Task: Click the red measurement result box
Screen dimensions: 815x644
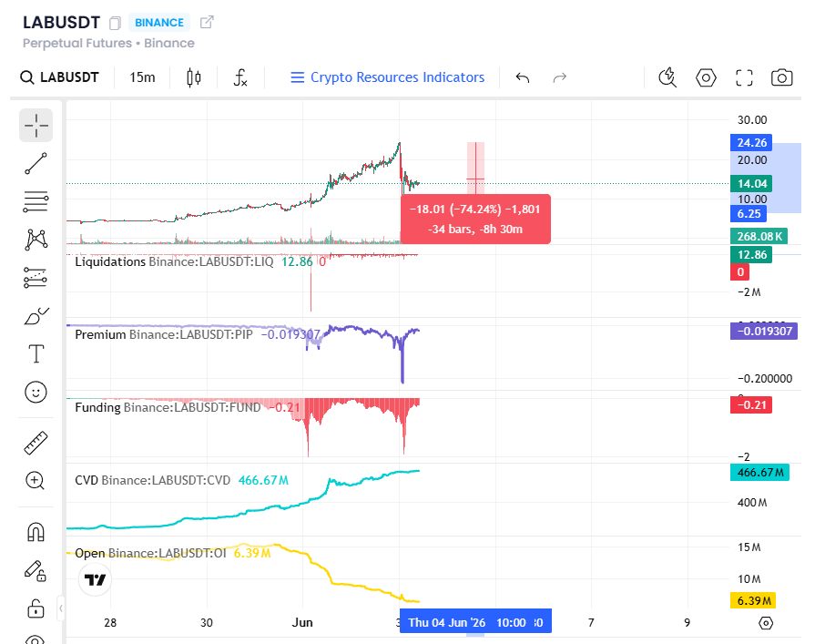Action: (x=475, y=219)
